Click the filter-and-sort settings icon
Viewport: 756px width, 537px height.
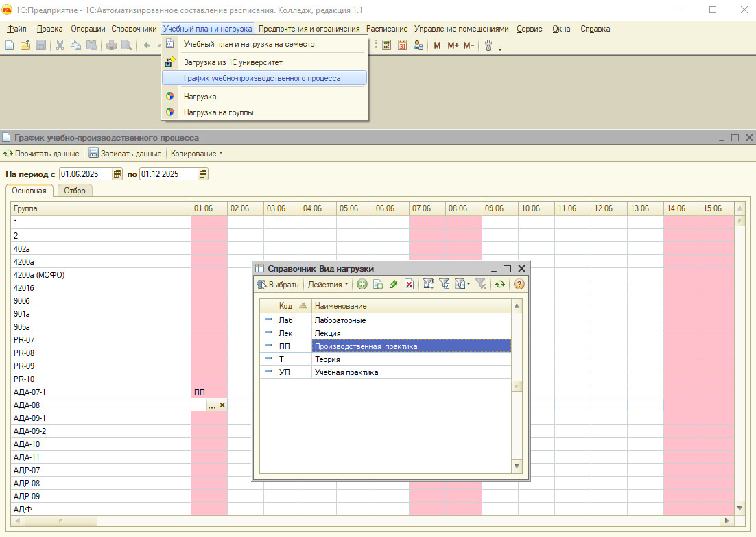(428, 285)
